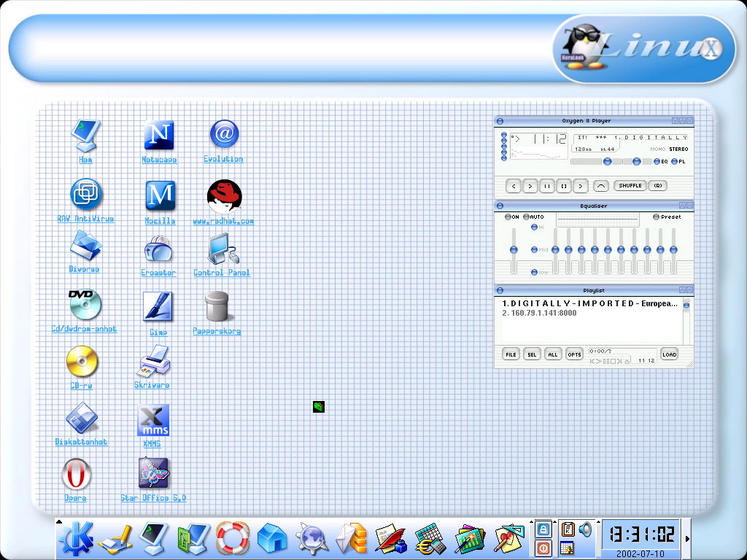Open the Diskettenhet floppy icon
The image size is (747, 560).
(82, 418)
